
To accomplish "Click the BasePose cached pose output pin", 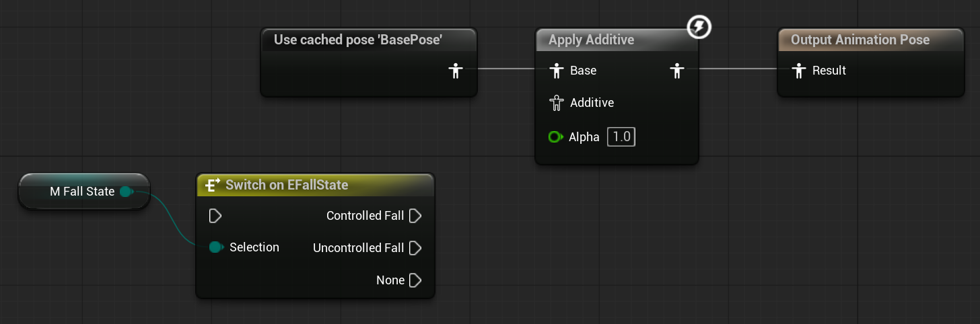I will [456, 71].
